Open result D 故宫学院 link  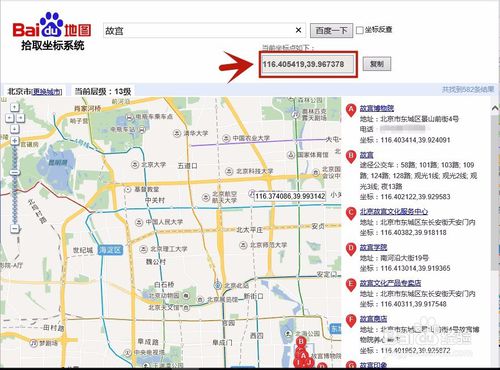tap(373, 247)
